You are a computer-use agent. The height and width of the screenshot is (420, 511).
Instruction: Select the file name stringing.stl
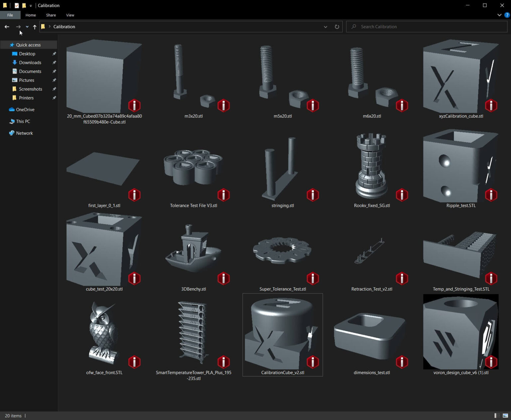[x=283, y=206]
